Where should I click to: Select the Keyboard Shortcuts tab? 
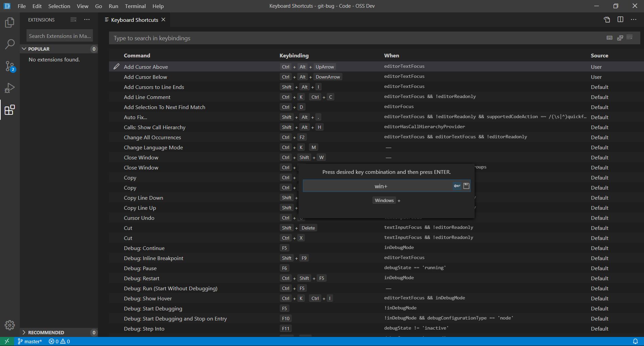135,20
